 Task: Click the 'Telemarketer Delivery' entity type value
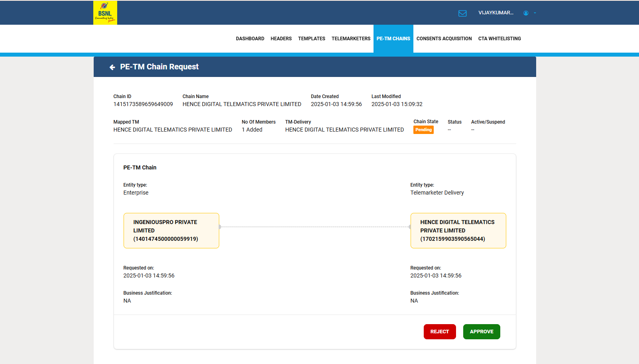pyautogui.click(x=437, y=193)
